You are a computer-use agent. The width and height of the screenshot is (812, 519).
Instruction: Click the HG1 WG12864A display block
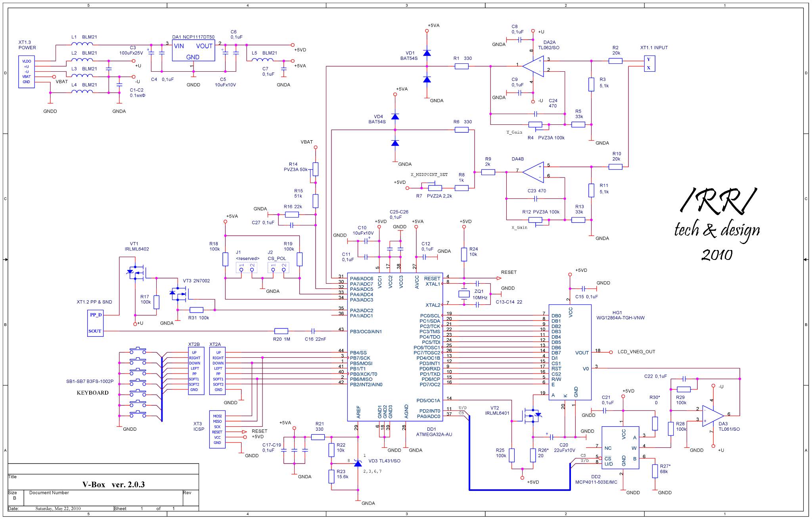(x=570, y=352)
